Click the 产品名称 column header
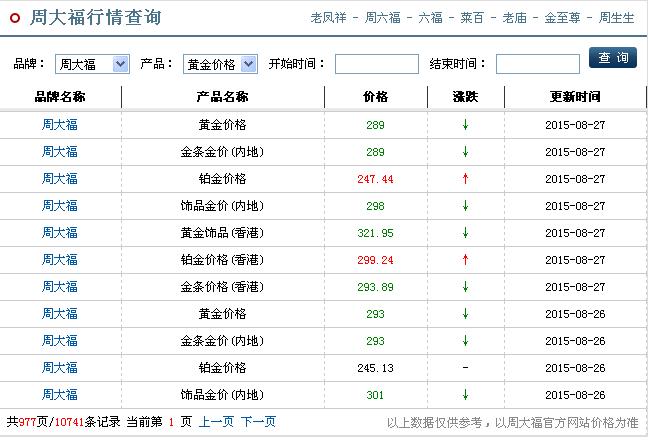 click(222, 97)
